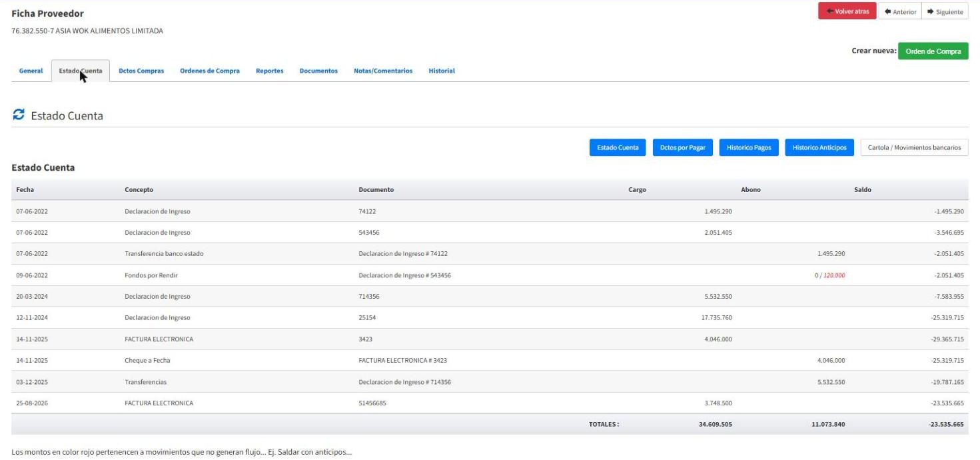Click the date 25-08-2026
980x460 pixels.
click(32, 403)
